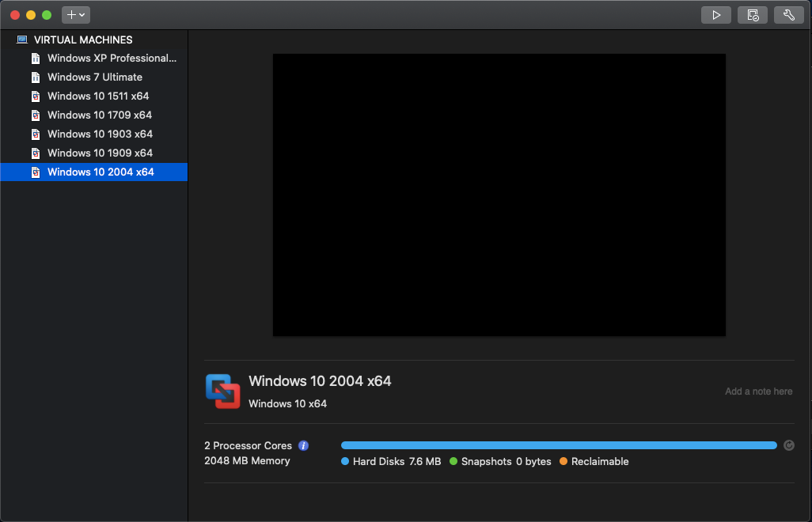The width and height of the screenshot is (812, 522).
Task: Click the Virtual Machines computer icon
Action: click(x=21, y=40)
